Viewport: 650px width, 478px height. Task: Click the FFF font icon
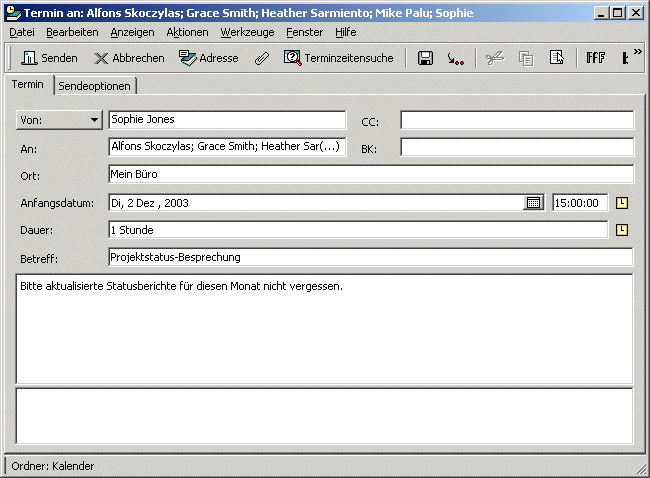pos(596,58)
